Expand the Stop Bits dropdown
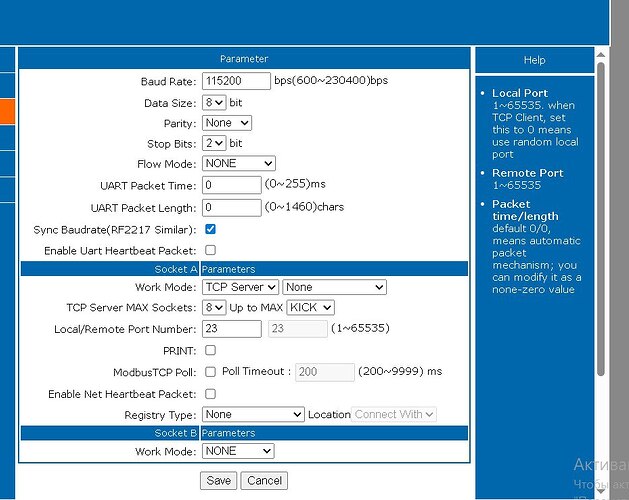The image size is (629, 500). (x=214, y=143)
